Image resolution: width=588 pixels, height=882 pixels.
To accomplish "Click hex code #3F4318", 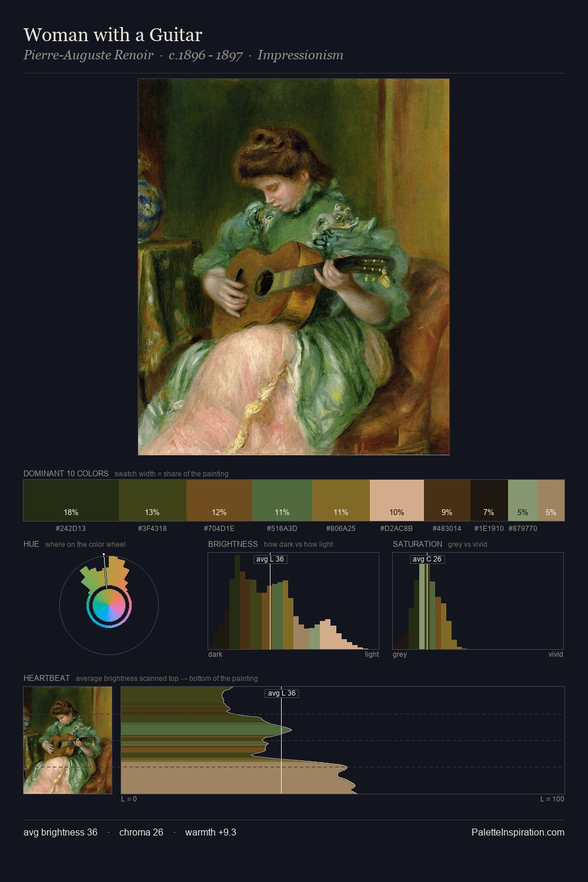I will coord(152,529).
